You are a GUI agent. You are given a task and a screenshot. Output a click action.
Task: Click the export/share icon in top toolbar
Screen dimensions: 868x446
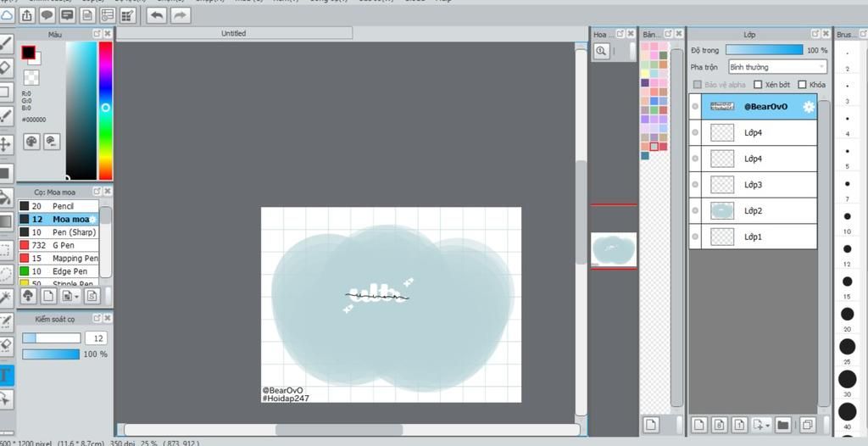pos(27,15)
